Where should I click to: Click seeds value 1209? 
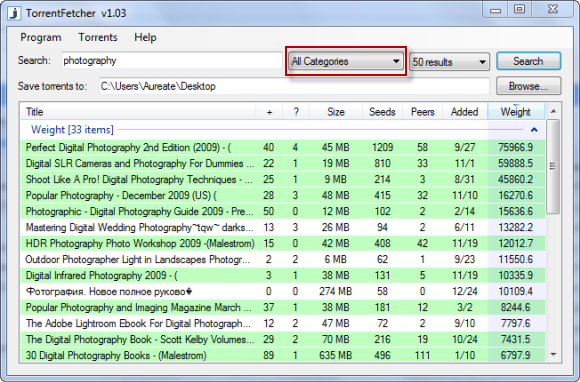[x=382, y=148]
